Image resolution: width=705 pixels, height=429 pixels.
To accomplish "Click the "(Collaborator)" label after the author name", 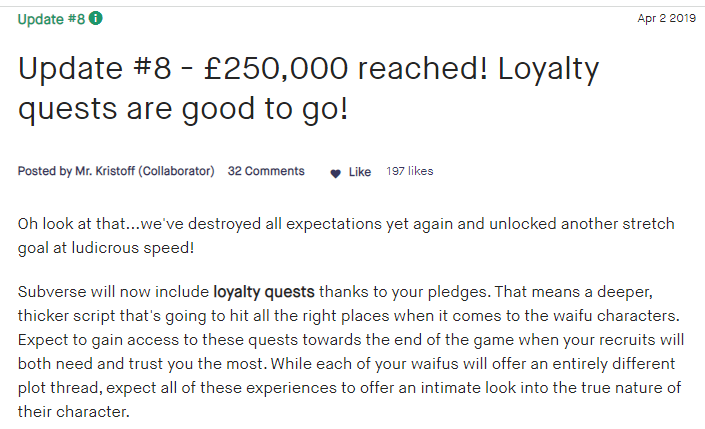I will [177, 172].
